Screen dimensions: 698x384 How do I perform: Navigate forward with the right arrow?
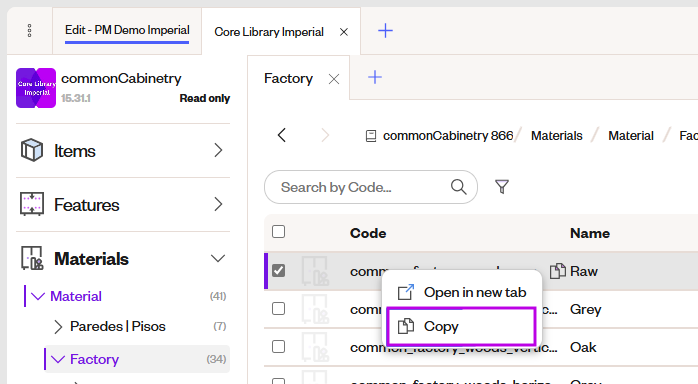click(x=325, y=135)
